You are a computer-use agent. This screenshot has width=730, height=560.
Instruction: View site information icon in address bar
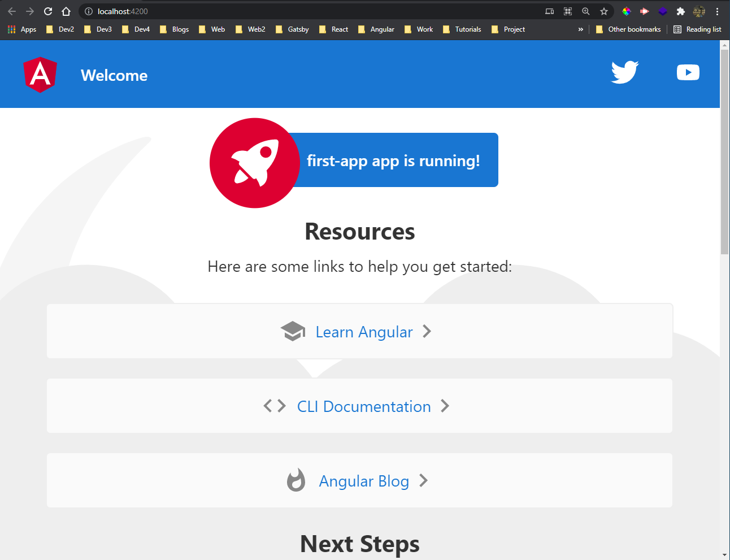pos(89,11)
